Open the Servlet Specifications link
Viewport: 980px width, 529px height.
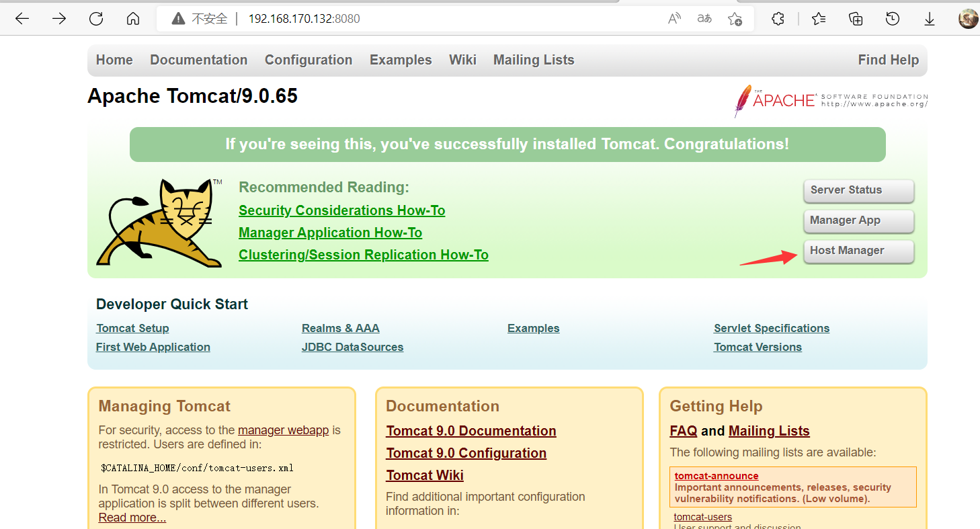772,328
